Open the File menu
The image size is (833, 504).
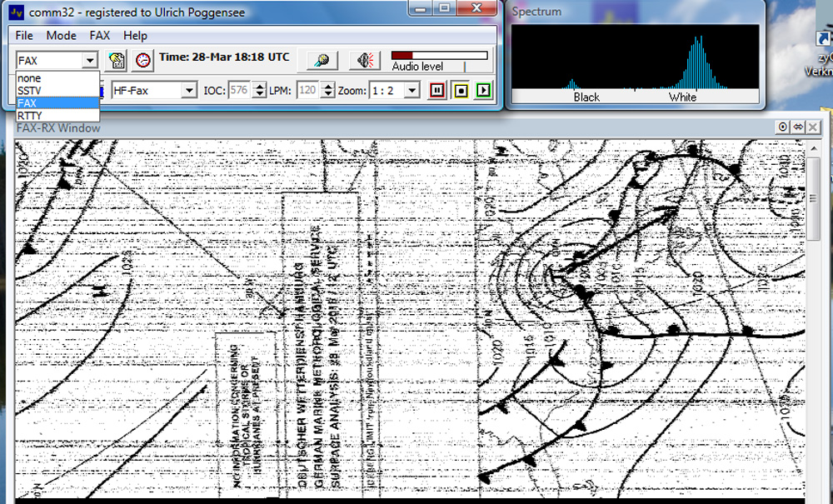tap(24, 36)
